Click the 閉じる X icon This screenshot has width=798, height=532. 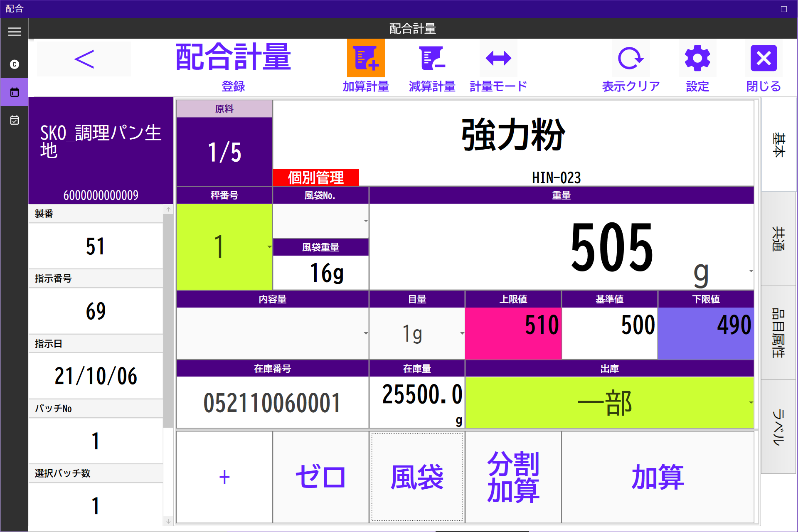coord(764,59)
